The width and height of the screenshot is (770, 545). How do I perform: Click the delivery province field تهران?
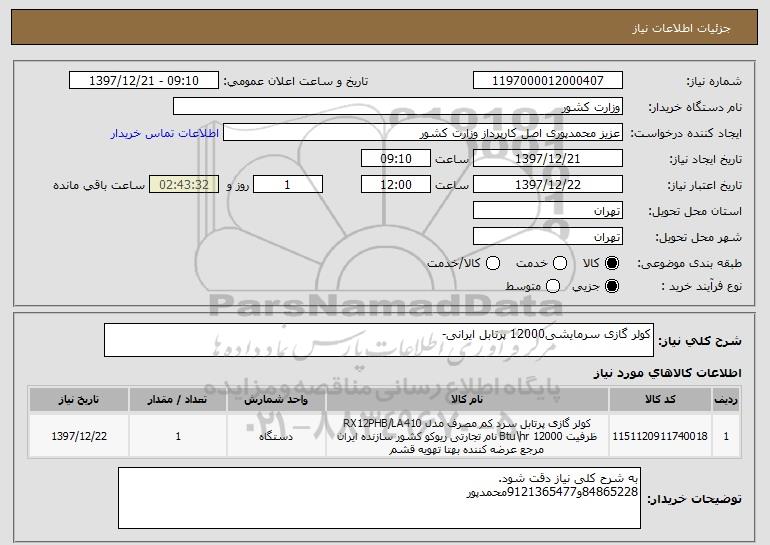(548, 211)
